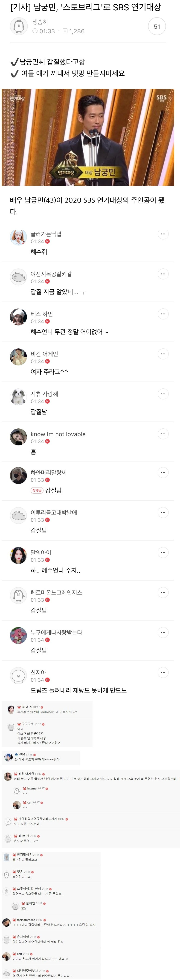Open options menu for 이루리든고대박날애's comment
Viewport: 180px width, 980px height.
tap(163, 513)
